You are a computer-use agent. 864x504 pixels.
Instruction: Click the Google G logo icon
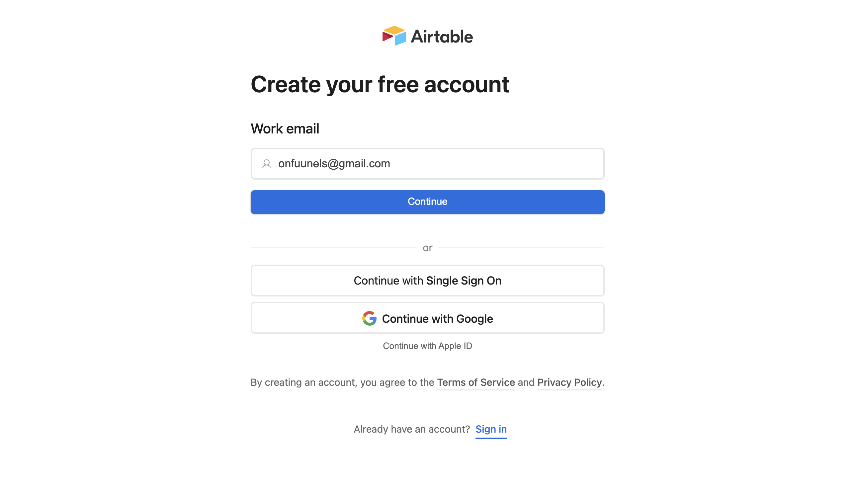click(369, 318)
